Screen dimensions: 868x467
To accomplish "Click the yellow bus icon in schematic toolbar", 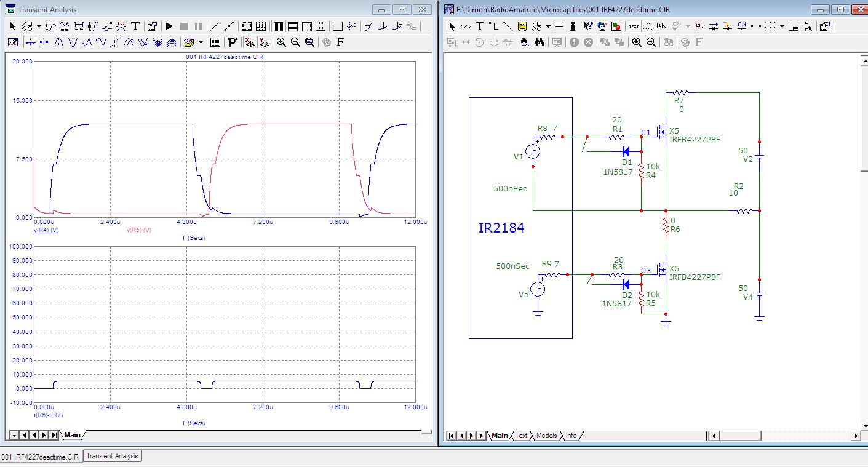I will tap(522, 26).
